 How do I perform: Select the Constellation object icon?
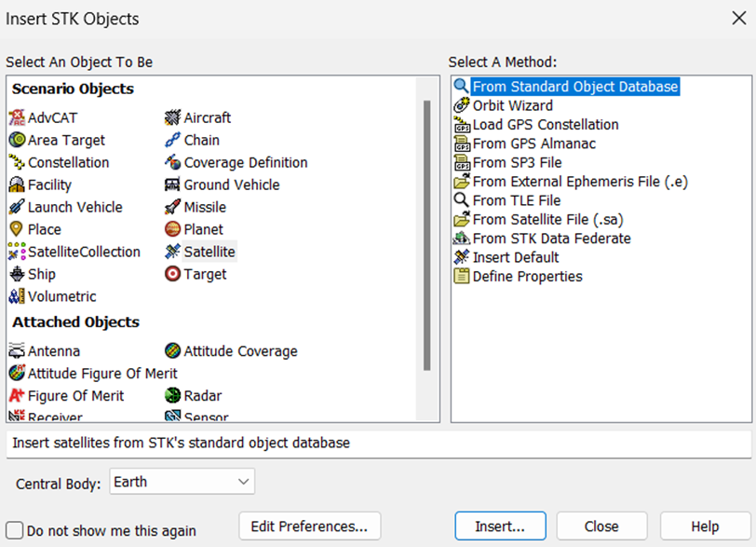click(17, 162)
